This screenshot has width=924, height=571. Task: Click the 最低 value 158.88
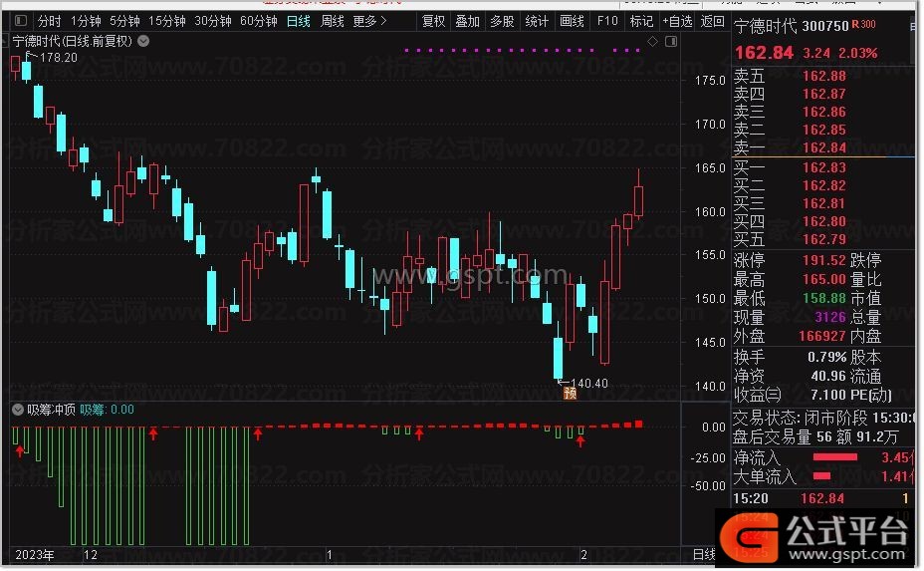click(823, 299)
